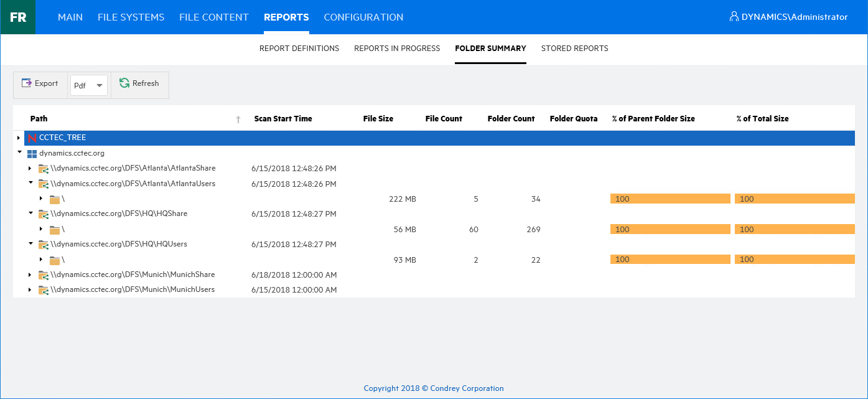Click the Condrey Corporation copyright link
Image resolution: width=868 pixels, height=399 pixels.
pos(434,388)
